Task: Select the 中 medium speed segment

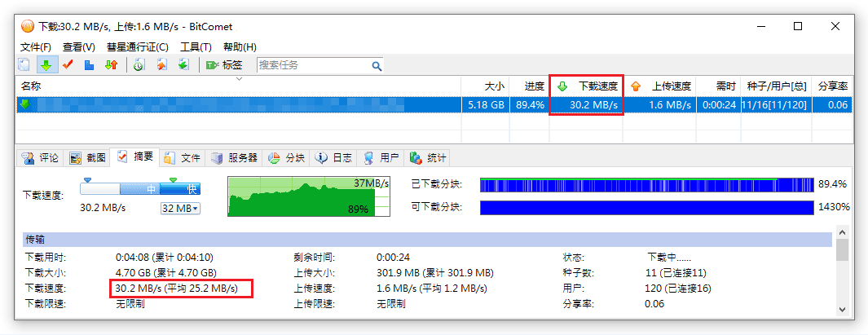Action: point(151,189)
